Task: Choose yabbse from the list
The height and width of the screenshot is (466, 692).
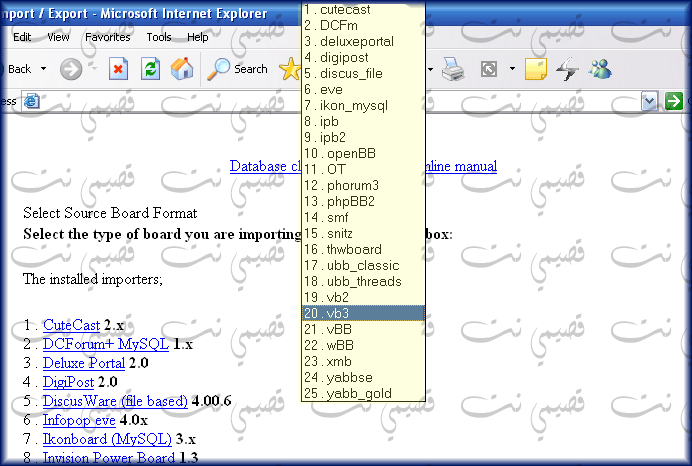Action: click(x=363, y=377)
